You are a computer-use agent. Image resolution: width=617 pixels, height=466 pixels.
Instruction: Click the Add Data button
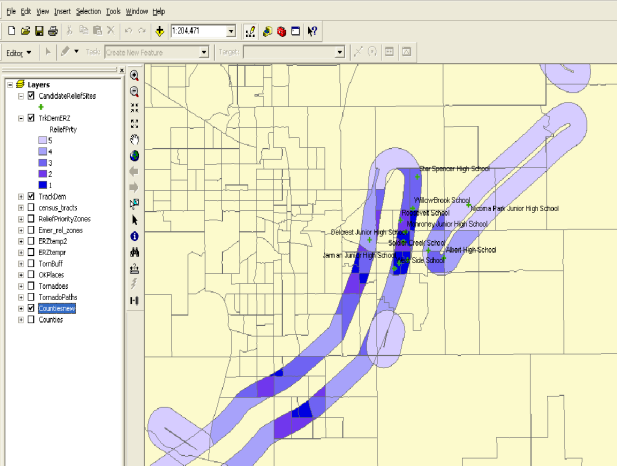coord(159,31)
